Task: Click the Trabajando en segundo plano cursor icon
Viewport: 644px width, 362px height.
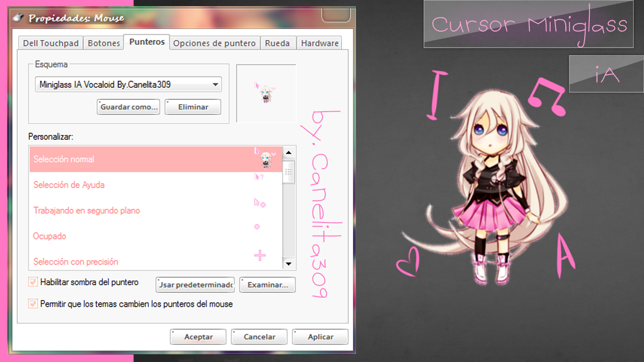Action: [x=260, y=203]
